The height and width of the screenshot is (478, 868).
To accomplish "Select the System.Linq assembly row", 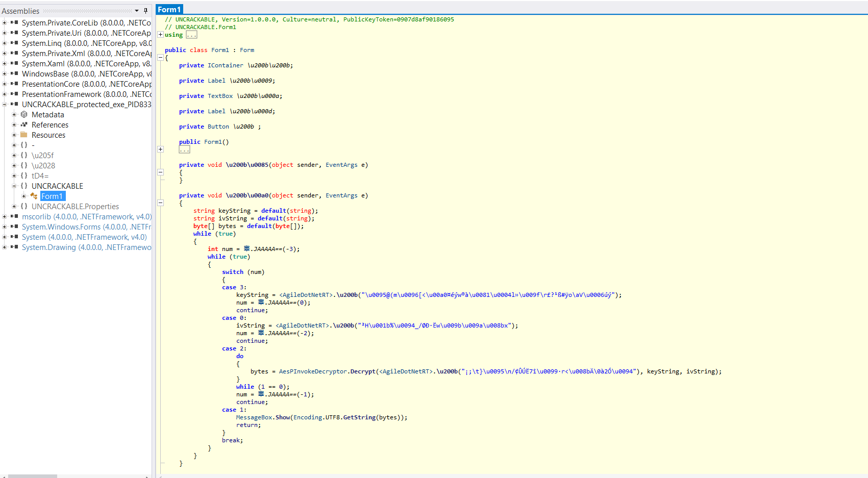I will [87, 43].
